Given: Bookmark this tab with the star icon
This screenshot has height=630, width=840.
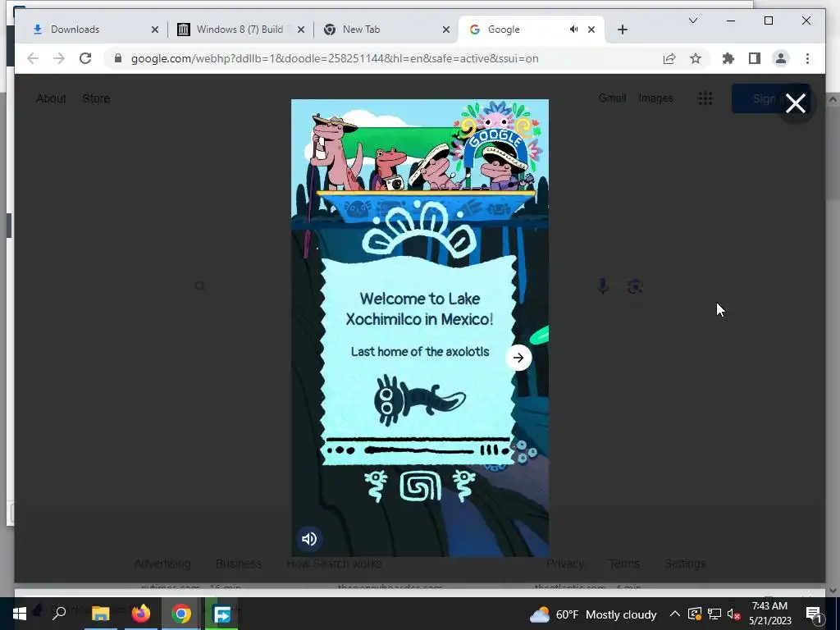Looking at the screenshot, I should coord(696,58).
